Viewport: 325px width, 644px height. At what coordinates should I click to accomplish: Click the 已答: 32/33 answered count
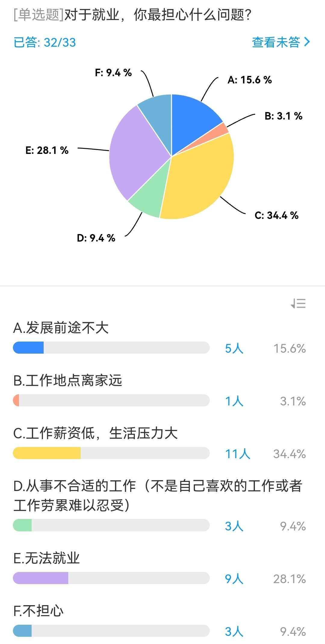tap(45, 42)
